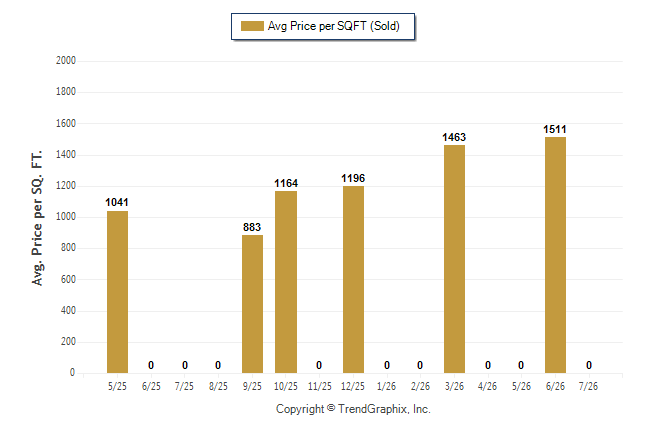The image size is (646, 434).
Task: Select the 3/26 bar valued 1463
Action: click(x=454, y=259)
